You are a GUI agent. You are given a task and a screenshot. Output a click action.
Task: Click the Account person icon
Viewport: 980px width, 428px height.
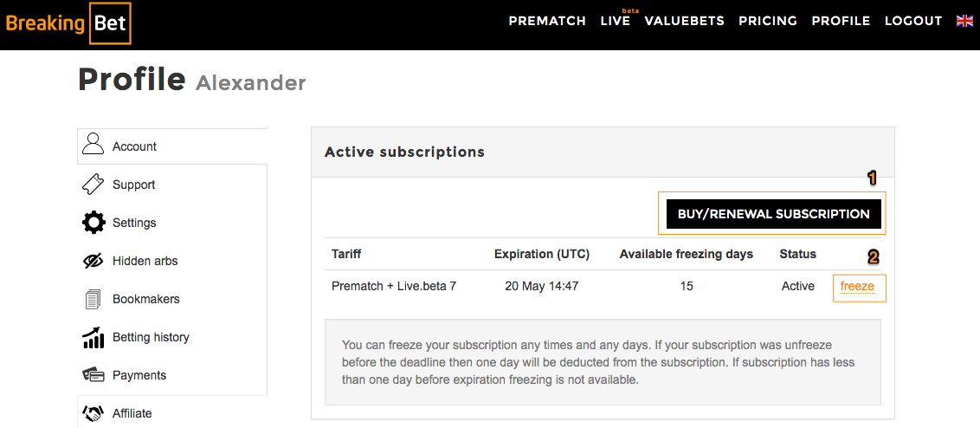[93, 146]
